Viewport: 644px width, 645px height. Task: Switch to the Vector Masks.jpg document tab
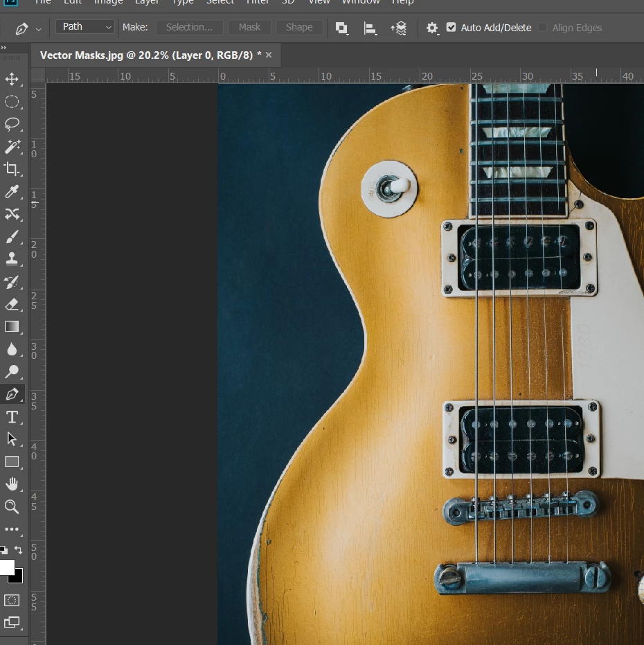150,55
